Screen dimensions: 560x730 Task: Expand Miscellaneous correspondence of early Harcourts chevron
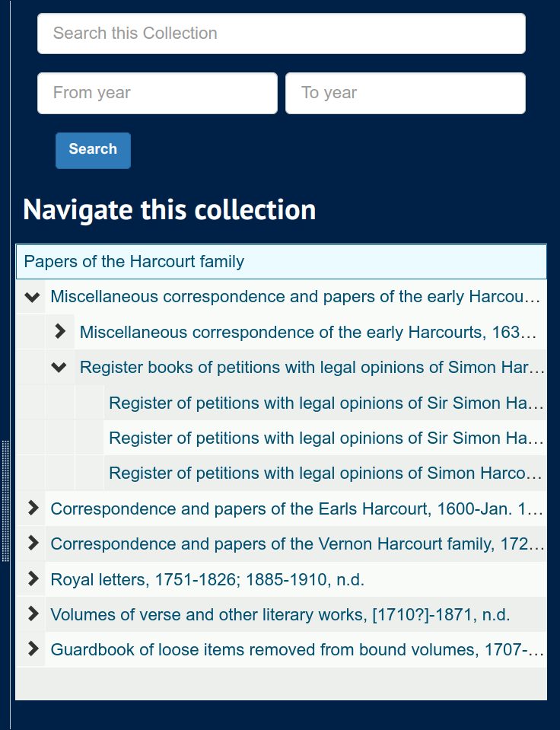coord(61,332)
